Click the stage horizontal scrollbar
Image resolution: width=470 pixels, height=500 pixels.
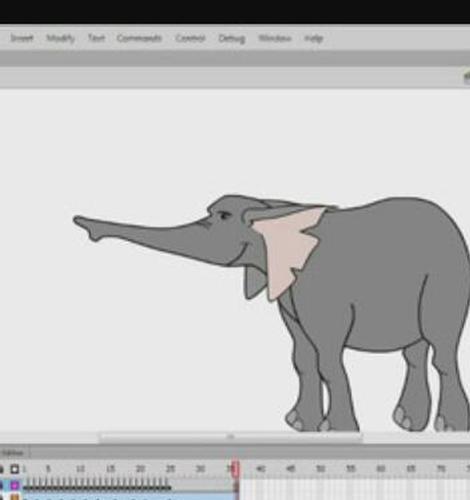tap(231, 437)
